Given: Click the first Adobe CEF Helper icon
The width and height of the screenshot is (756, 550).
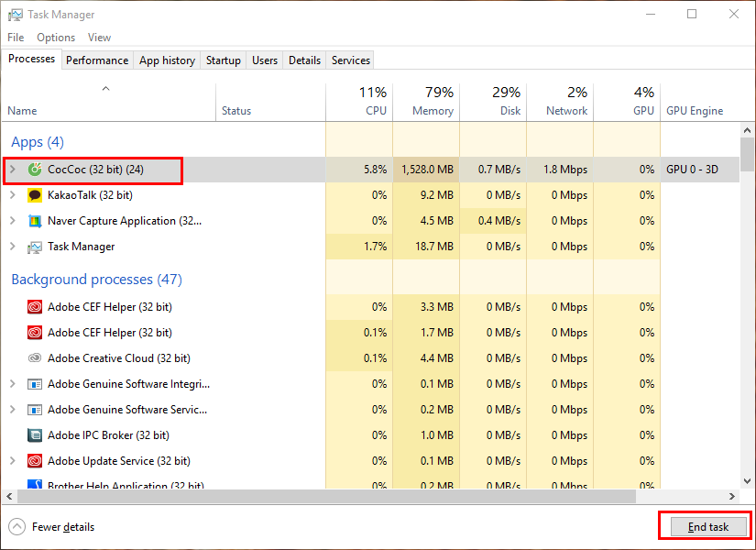Looking at the screenshot, I should [x=34, y=306].
